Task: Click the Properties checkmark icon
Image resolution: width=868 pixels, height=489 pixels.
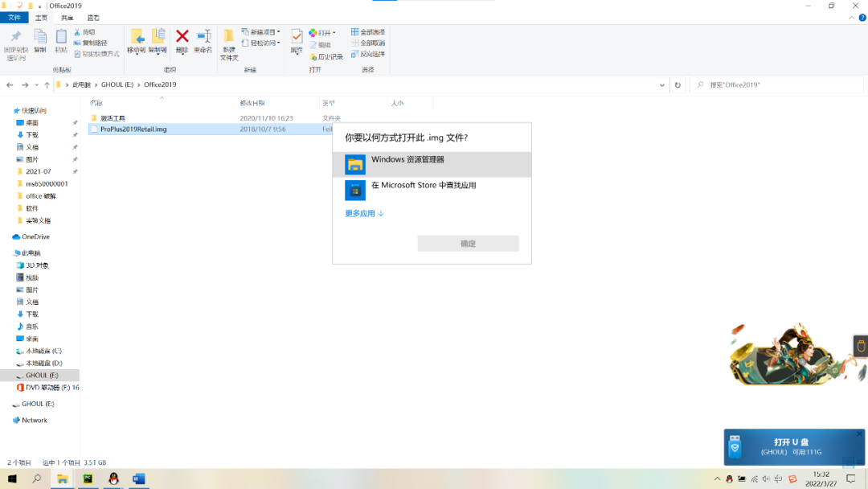Action: coord(297,36)
